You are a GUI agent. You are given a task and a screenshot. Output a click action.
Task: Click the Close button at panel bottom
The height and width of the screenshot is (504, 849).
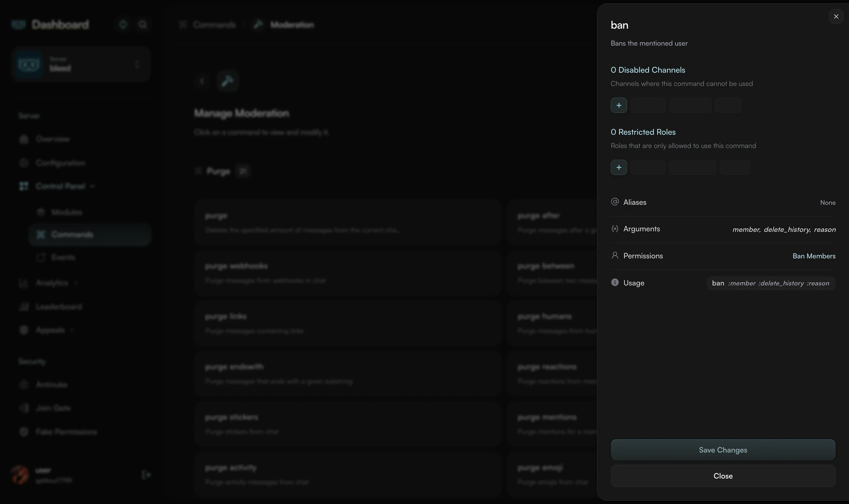tap(723, 476)
